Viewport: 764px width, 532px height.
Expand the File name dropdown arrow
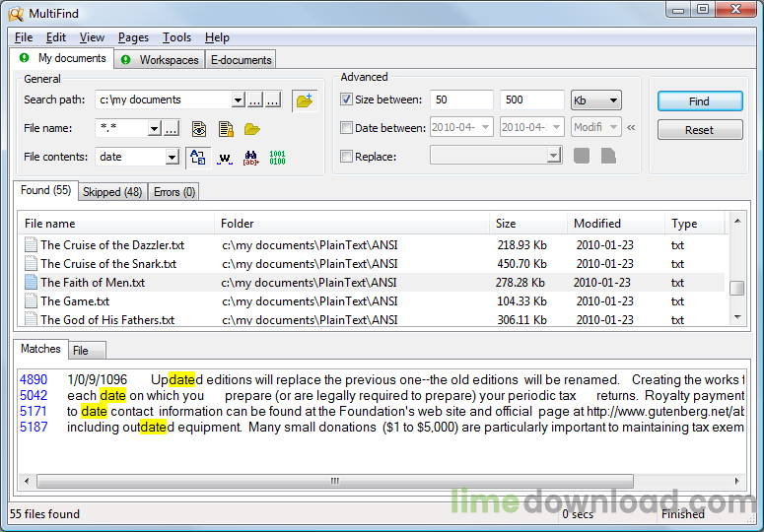[155, 128]
